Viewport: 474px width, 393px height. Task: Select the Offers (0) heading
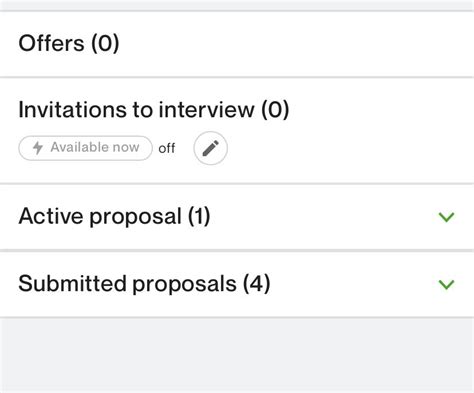click(x=69, y=43)
